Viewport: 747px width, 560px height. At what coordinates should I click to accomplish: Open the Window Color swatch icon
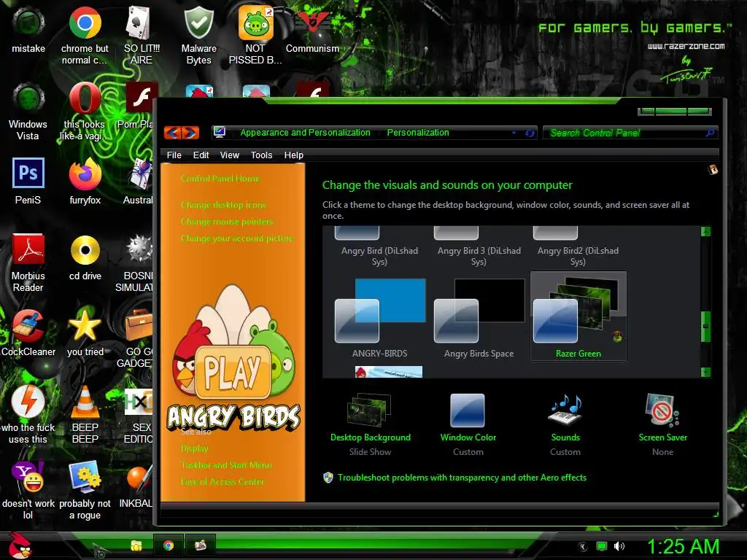point(468,411)
